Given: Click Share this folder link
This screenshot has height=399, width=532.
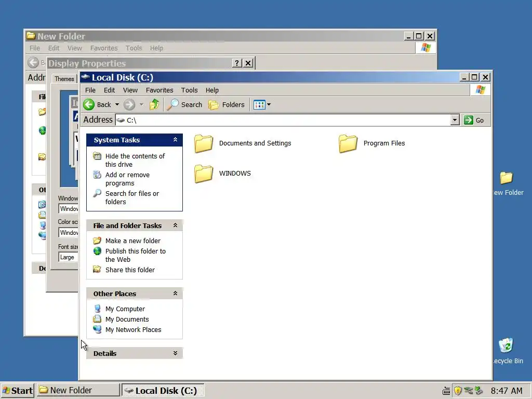Looking at the screenshot, I should coord(130,270).
